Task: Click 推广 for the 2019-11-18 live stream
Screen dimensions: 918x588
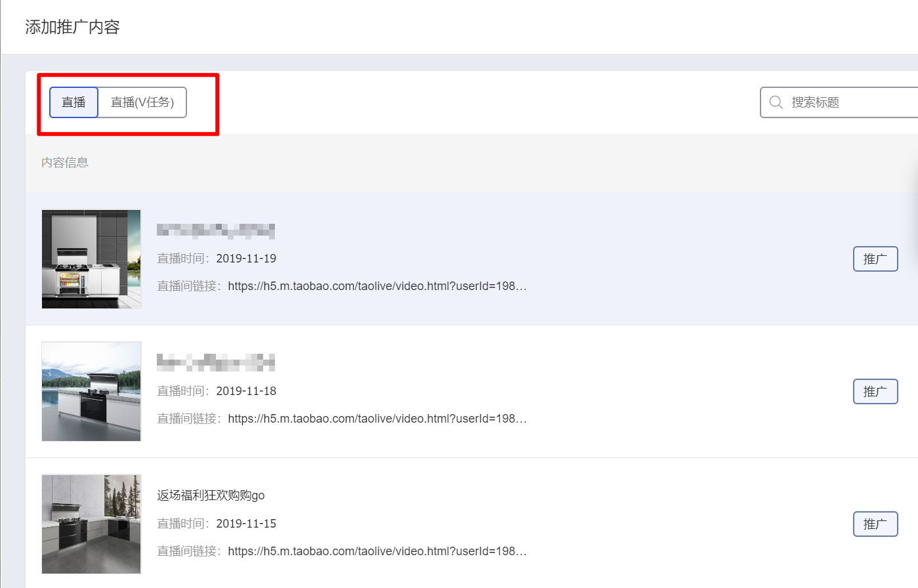Action: 875,391
